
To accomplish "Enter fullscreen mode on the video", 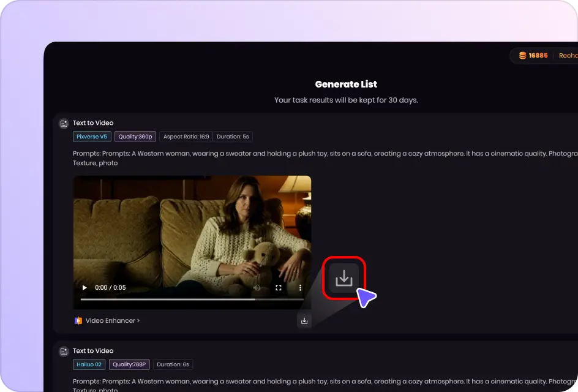I will (x=279, y=288).
